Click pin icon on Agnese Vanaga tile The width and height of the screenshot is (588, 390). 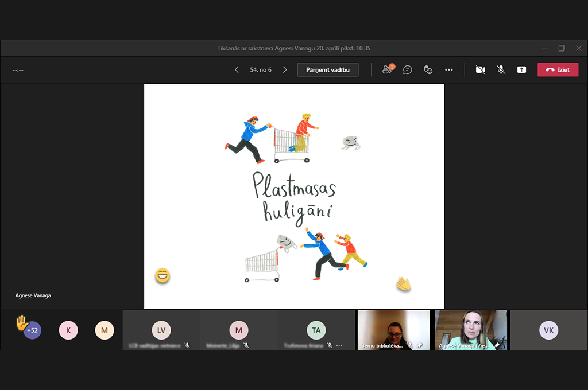click(x=497, y=345)
